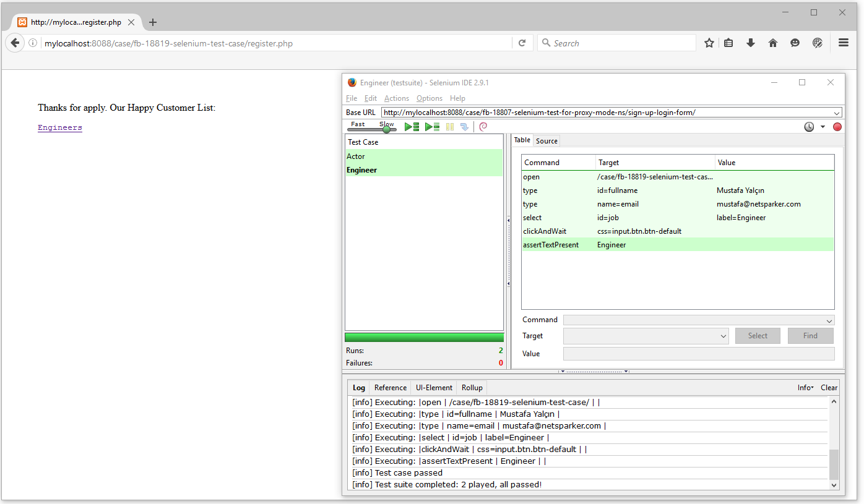Switch to the UI-Element log tab
Viewport: 864px width, 504px height.
[x=433, y=387]
